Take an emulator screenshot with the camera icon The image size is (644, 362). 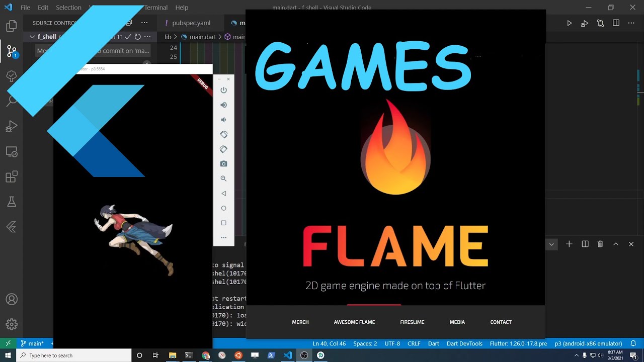tap(224, 164)
